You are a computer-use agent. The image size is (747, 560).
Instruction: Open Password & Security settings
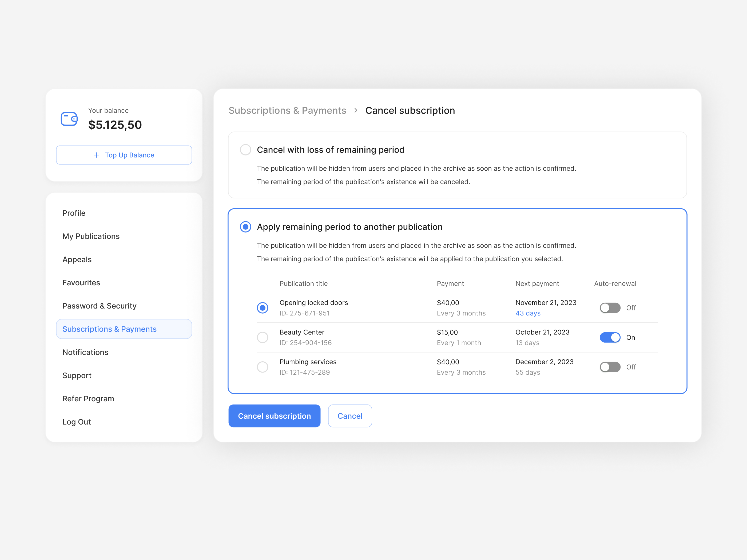click(x=99, y=306)
